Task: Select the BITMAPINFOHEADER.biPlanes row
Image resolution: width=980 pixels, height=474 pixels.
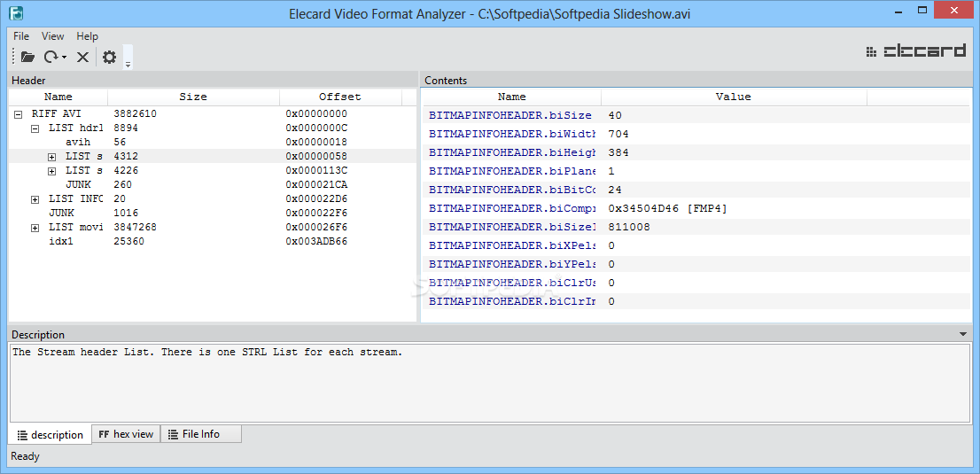Action: [696, 171]
